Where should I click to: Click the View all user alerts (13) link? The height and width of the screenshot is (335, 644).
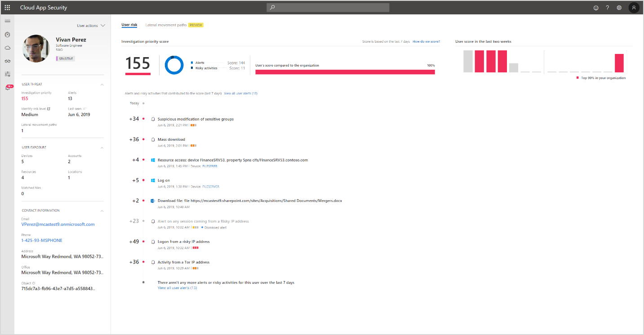pos(240,94)
